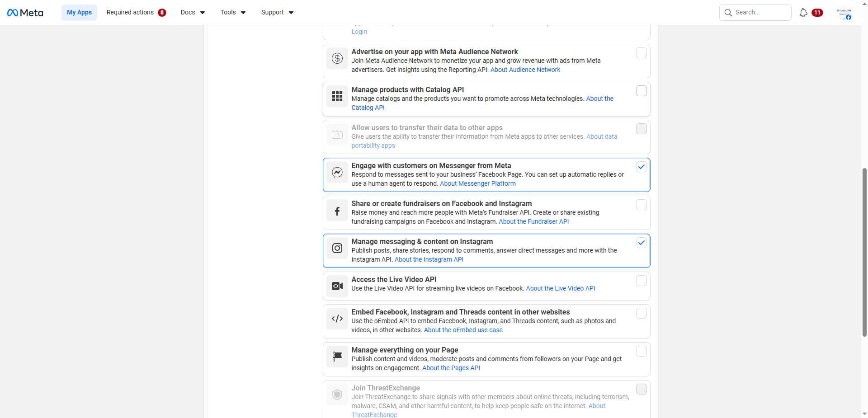This screenshot has height=418, width=868.
Task: Open the About Messenger Platform link
Action: pyautogui.click(x=477, y=183)
